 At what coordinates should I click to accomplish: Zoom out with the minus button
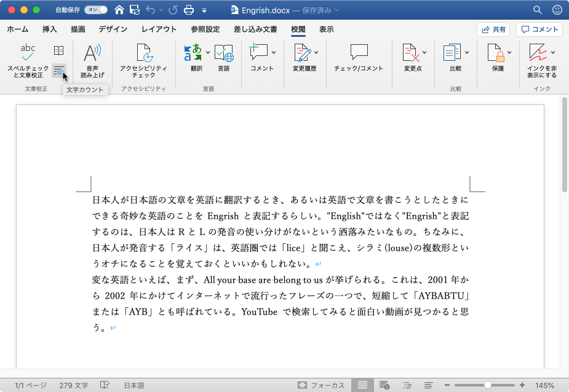click(447, 385)
